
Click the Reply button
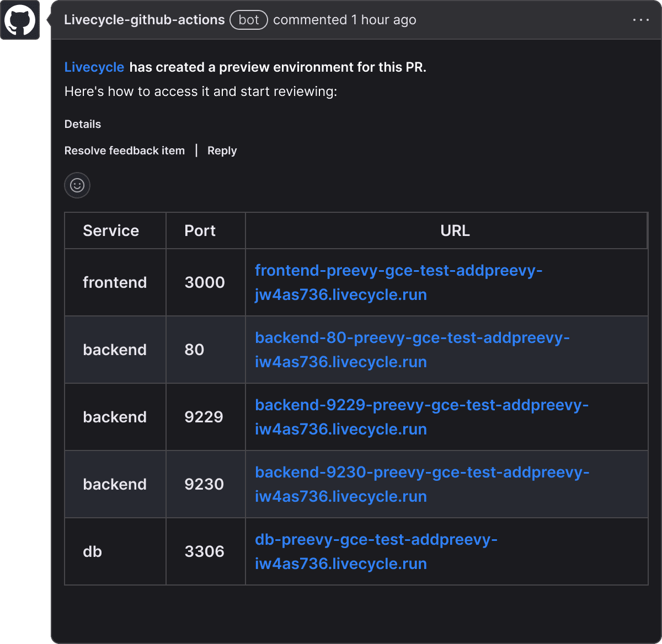(222, 151)
